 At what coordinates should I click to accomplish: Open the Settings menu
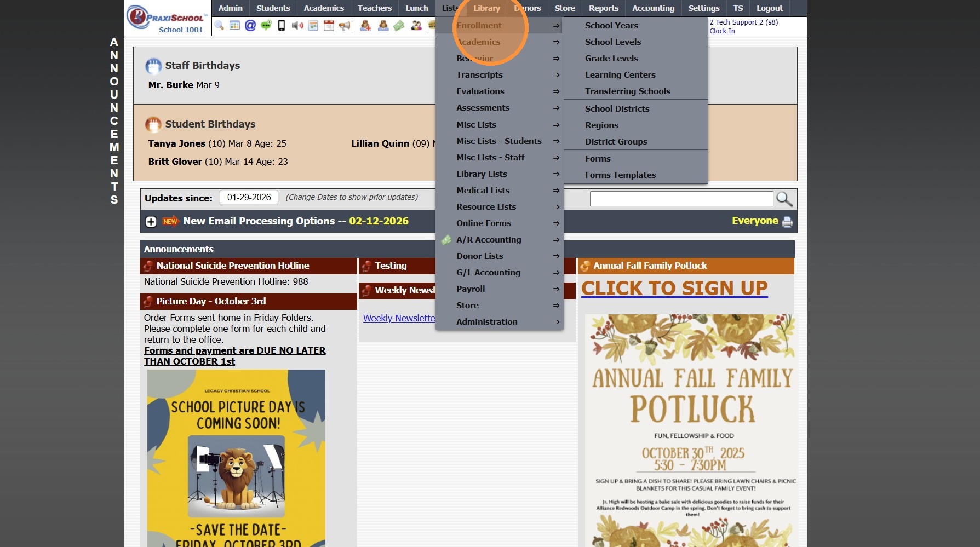pyautogui.click(x=704, y=8)
